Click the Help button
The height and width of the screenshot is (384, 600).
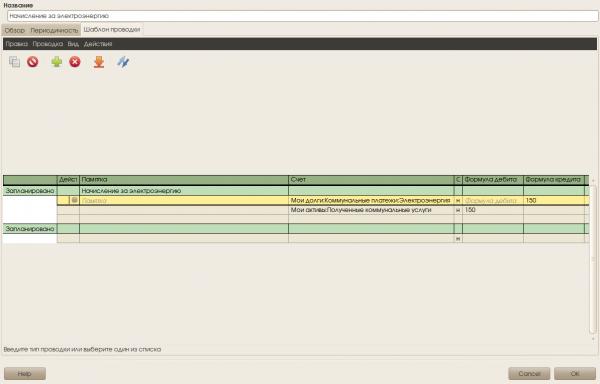click(x=25, y=373)
